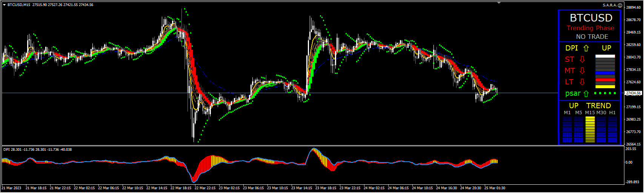The width and height of the screenshot is (644, 193).
Task: Select the M5 timeframe label
Action: tap(579, 113)
